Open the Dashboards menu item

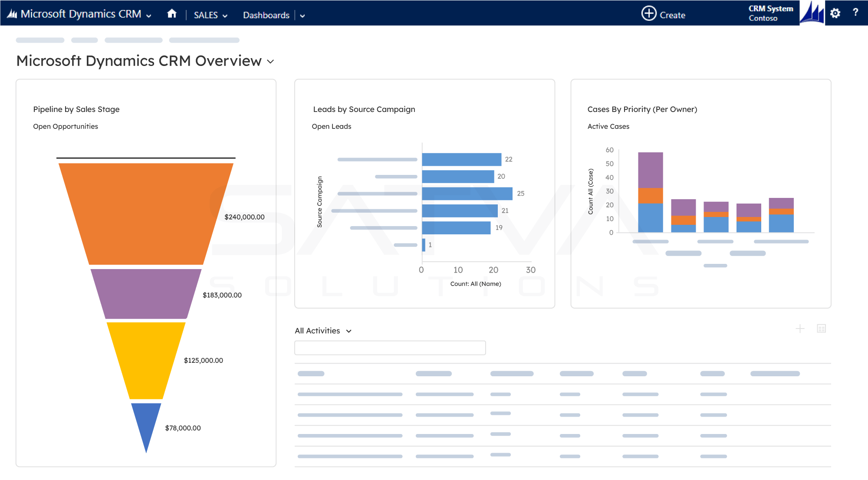[266, 15]
